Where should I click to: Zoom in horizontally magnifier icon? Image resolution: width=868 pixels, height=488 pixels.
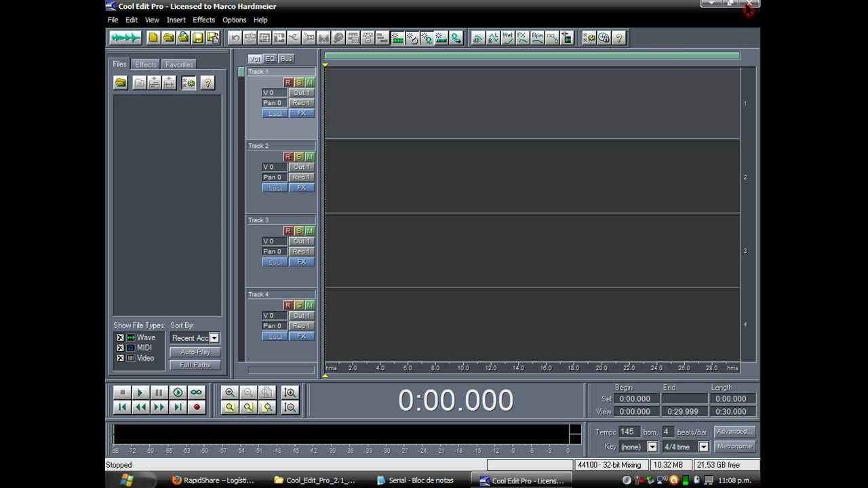point(230,392)
